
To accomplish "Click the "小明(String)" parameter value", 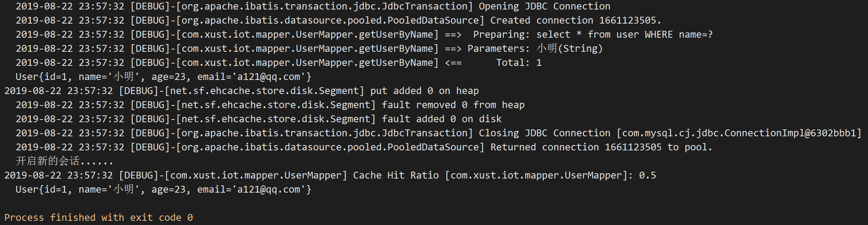I will tap(569, 49).
